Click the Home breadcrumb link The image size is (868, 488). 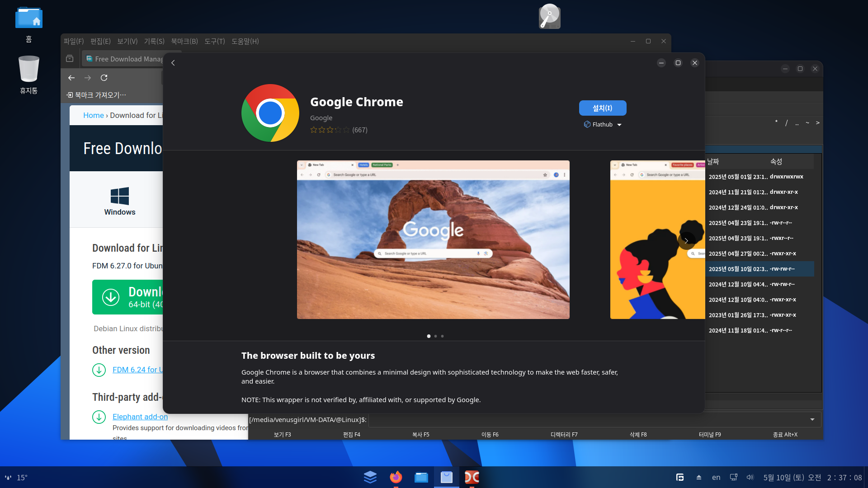pyautogui.click(x=93, y=115)
